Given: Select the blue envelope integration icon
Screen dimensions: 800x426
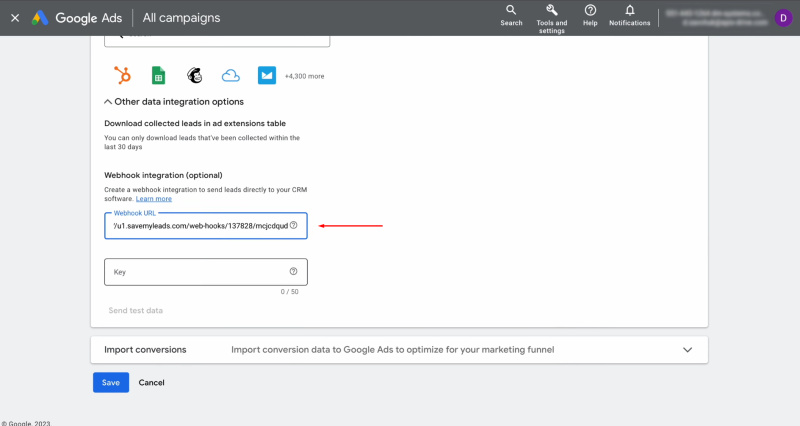Looking at the screenshot, I should point(267,76).
